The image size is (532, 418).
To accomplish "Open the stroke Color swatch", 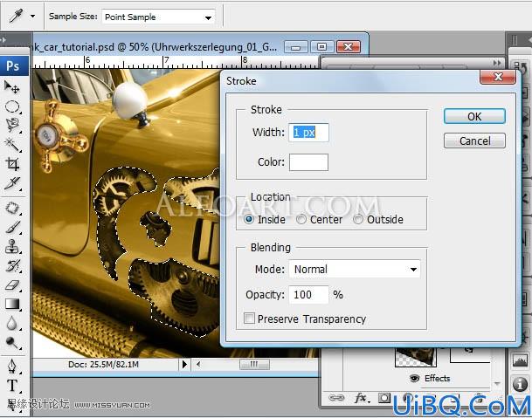I will coord(308,162).
